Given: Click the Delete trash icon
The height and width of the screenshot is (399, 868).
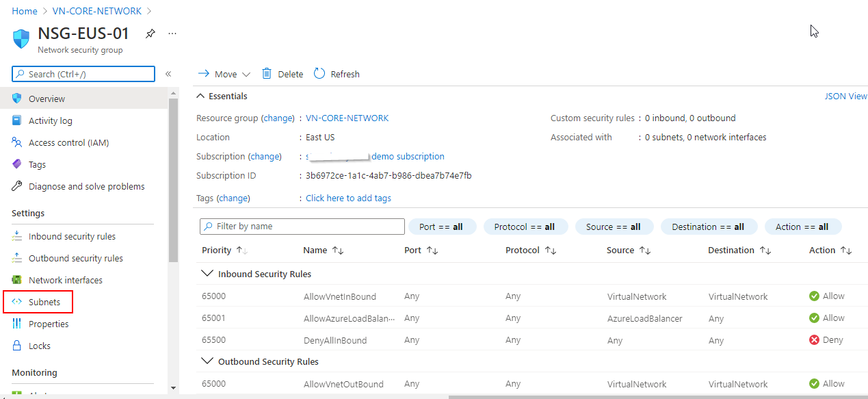Looking at the screenshot, I should (267, 74).
